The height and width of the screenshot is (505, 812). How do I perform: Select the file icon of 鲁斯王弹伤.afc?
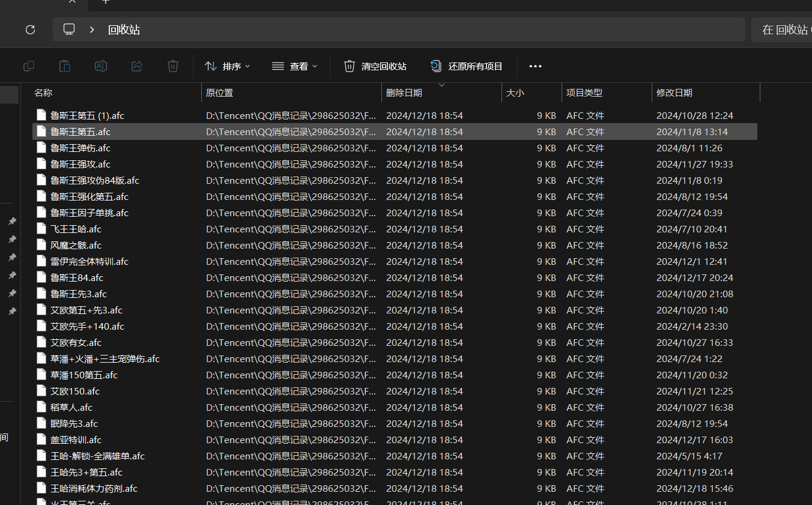pos(41,147)
